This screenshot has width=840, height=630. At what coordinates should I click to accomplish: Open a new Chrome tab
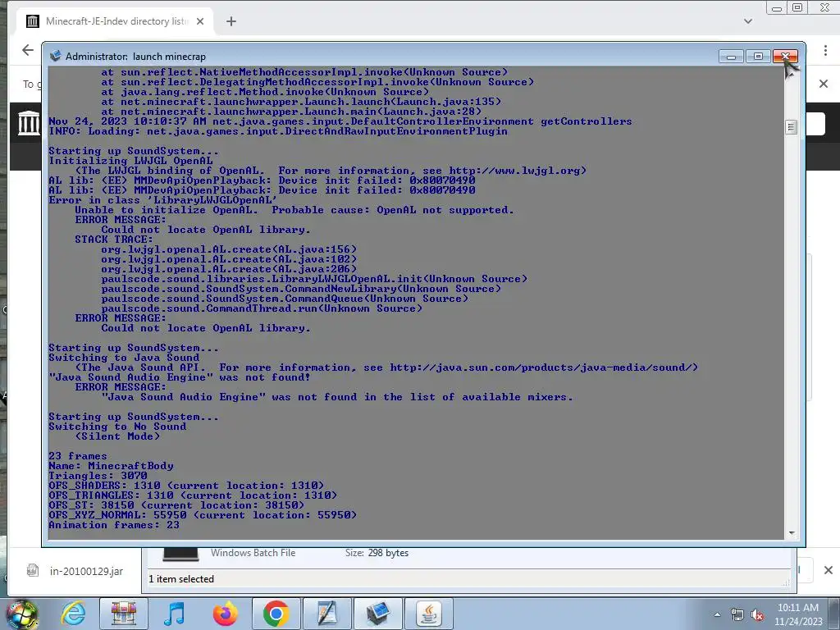click(231, 21)
